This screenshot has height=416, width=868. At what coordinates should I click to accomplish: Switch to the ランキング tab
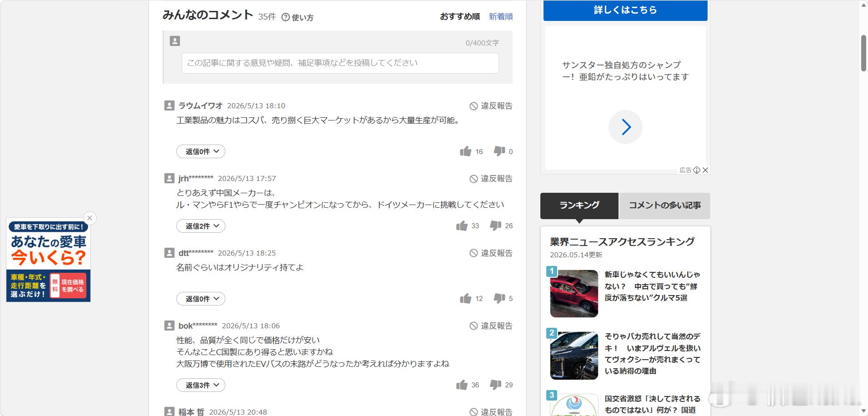579,205
